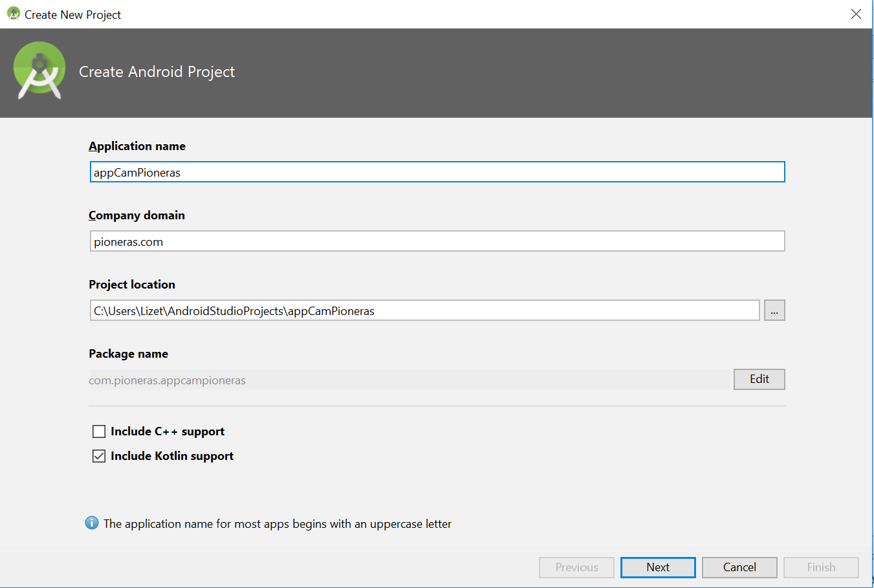
Task: Uncheck Include Kotlin support checkbox
Action: pos(99,456)
